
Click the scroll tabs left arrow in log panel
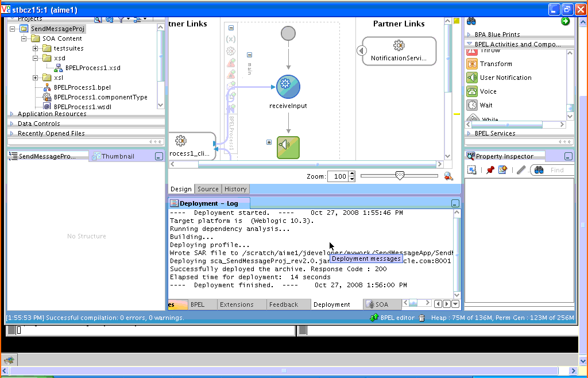click(x=438, y=304)
